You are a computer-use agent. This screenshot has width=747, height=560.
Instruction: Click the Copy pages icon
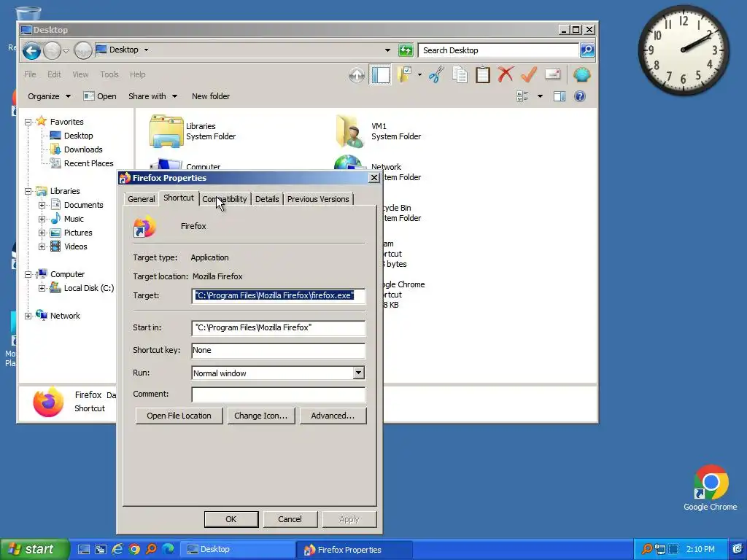[460, 75]
